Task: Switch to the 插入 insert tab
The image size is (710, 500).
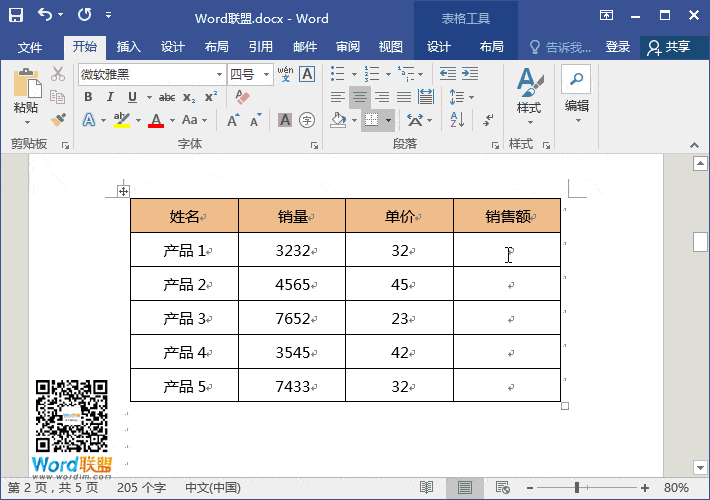Action: (129, 47)
